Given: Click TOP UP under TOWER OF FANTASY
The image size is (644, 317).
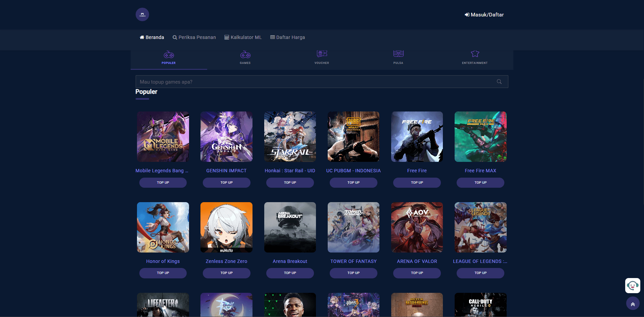Looking at the screenshot, I should pyautogui.click(x=354, y=273).
